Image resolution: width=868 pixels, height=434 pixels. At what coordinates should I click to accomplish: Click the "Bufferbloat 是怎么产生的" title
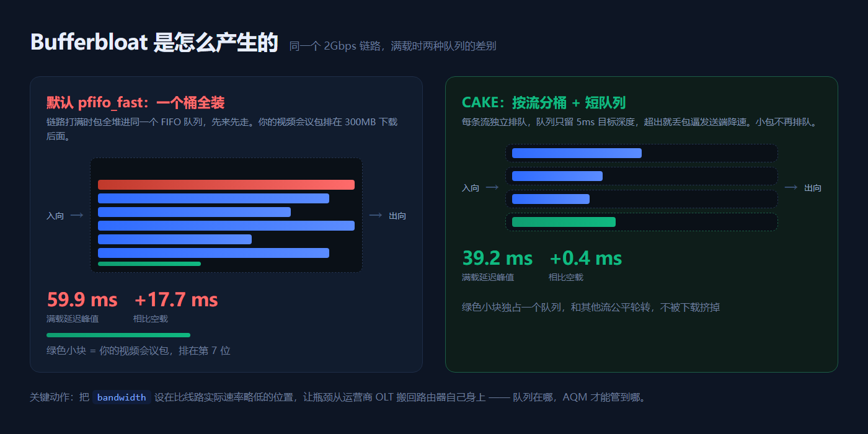pos(154,43)
